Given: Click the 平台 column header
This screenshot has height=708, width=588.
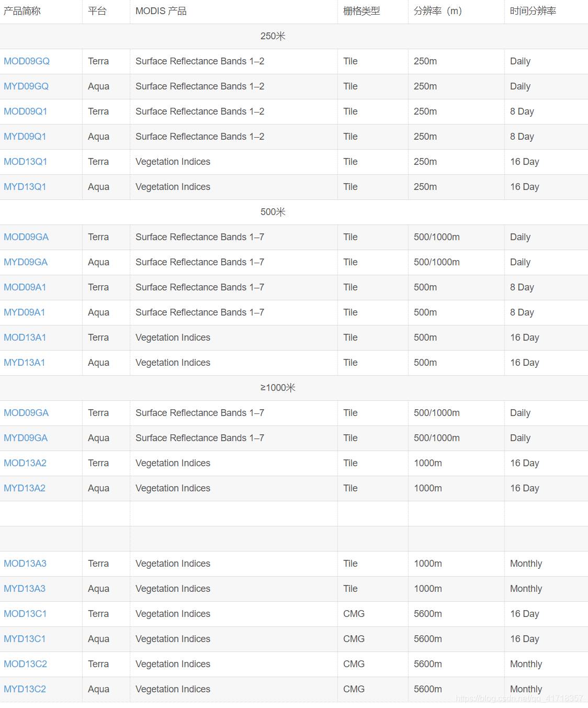Looking at the screenshot, I should [x=97, y=11].
